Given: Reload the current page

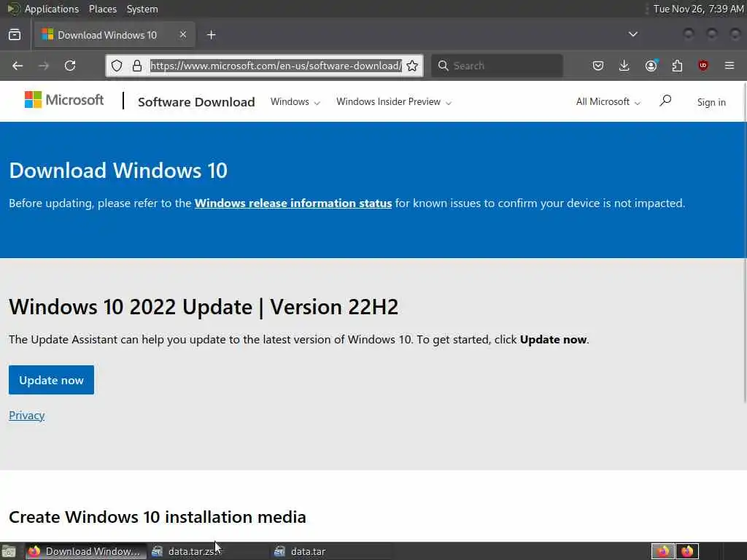Looking at the screenshot, I should pyautogui.click(x=70, y=66).
